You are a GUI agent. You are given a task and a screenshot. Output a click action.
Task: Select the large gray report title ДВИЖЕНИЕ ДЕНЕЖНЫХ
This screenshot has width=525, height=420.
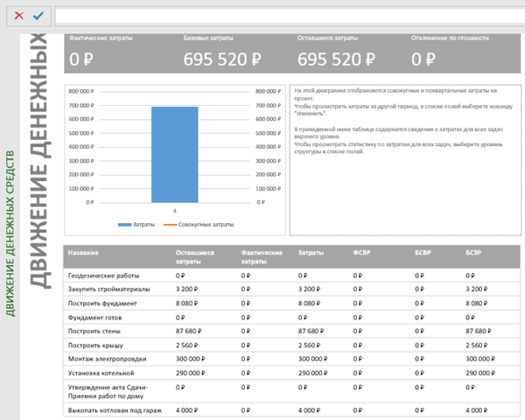[40, 161]
